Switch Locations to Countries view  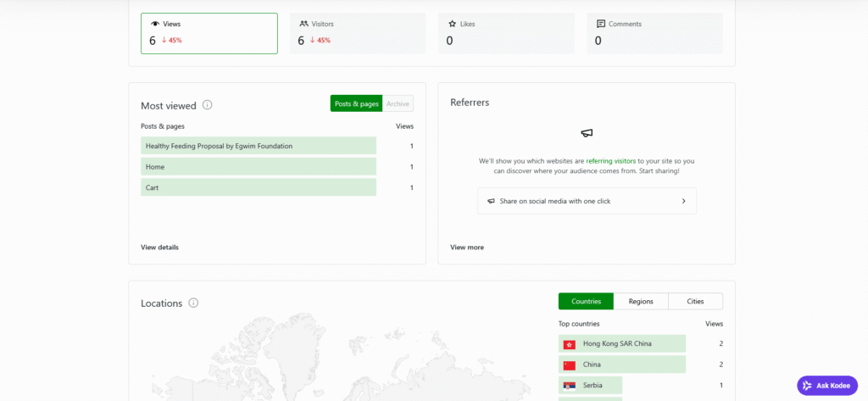click(587, 301)
